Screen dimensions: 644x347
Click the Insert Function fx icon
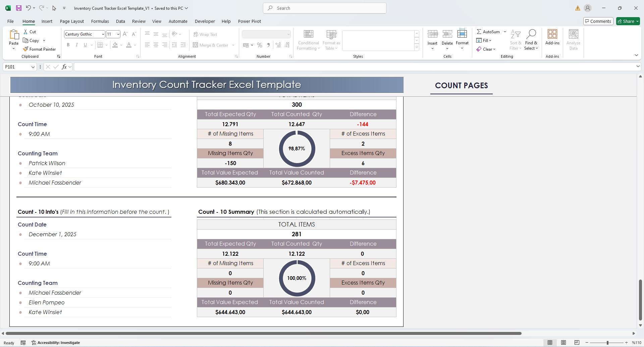click(x=64, y=67)
